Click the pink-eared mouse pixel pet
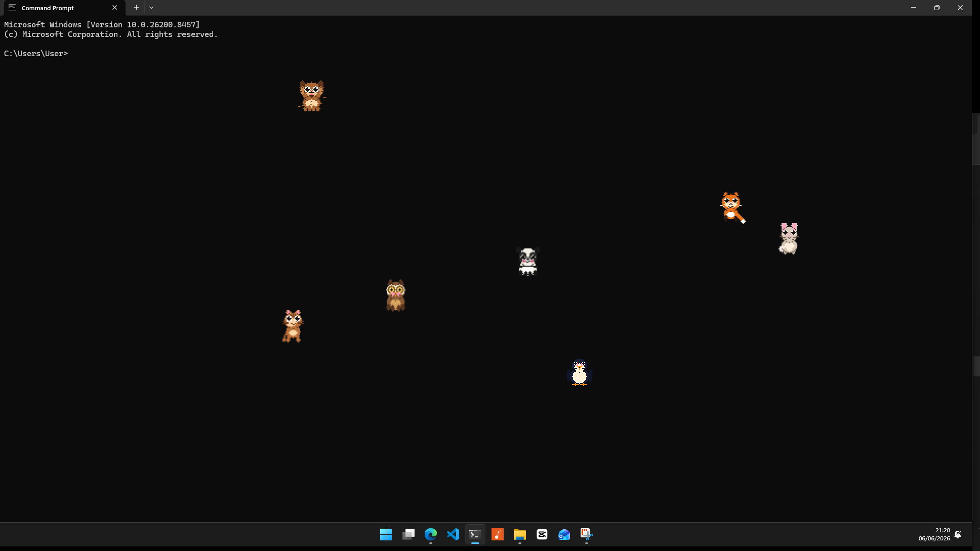Viewport: 980px width, 551px height. 789,238
